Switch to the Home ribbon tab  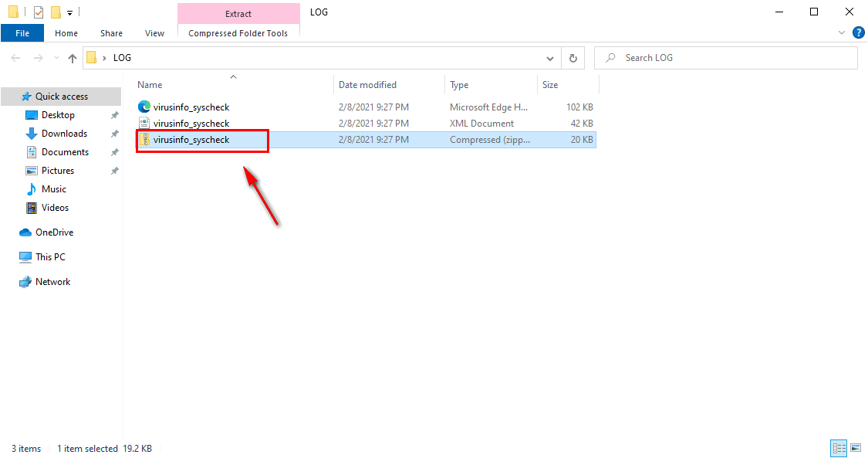pyautogui.click(x=66, y=33)
